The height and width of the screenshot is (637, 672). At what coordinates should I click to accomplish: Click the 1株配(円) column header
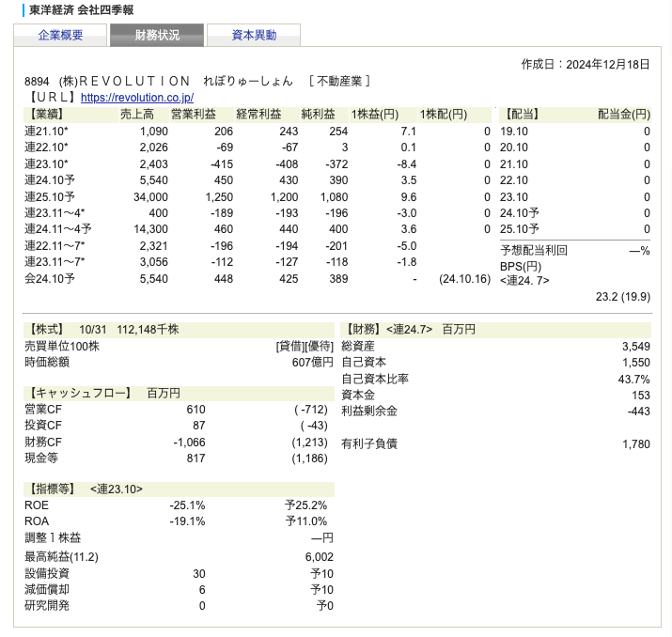pyautogui.click(x=444, y=115)
